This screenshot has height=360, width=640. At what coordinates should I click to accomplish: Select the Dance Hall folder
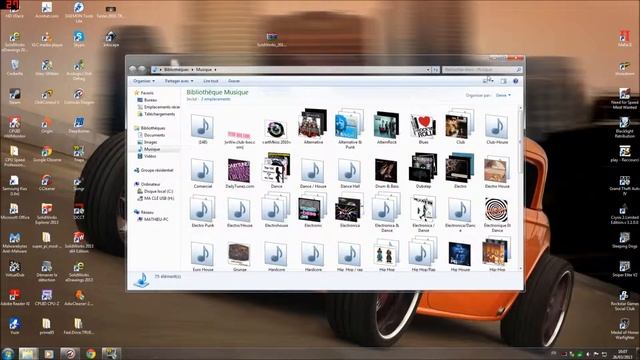350,172
